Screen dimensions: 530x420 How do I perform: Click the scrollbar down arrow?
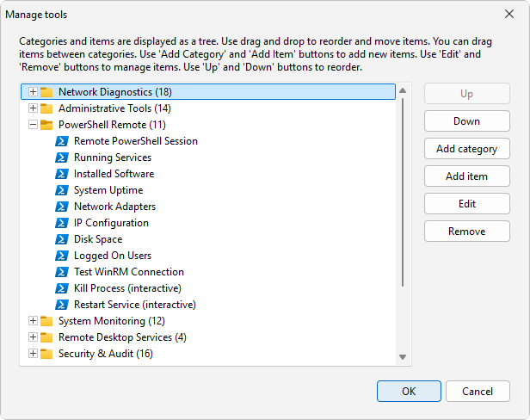click(x=403, y=357)
